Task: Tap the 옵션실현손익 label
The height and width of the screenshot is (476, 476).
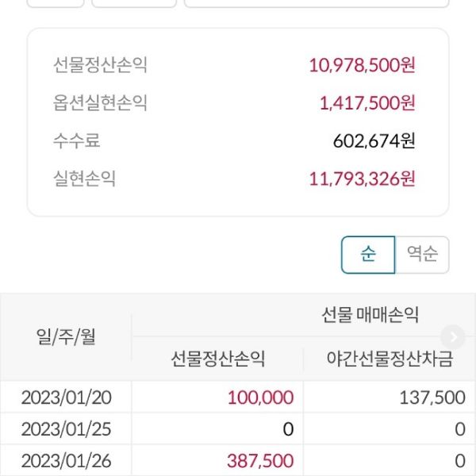Action: coord(100,103)
